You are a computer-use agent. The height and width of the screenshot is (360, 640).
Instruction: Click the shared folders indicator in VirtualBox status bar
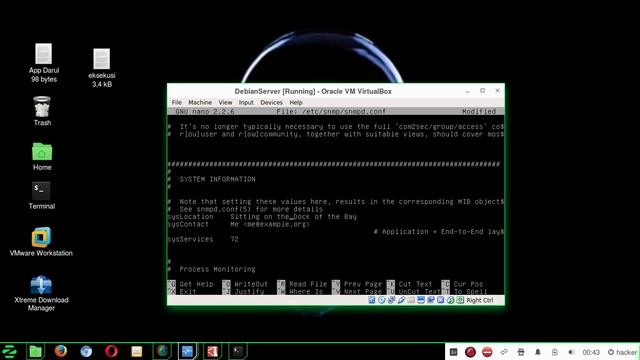coord(411,300)
